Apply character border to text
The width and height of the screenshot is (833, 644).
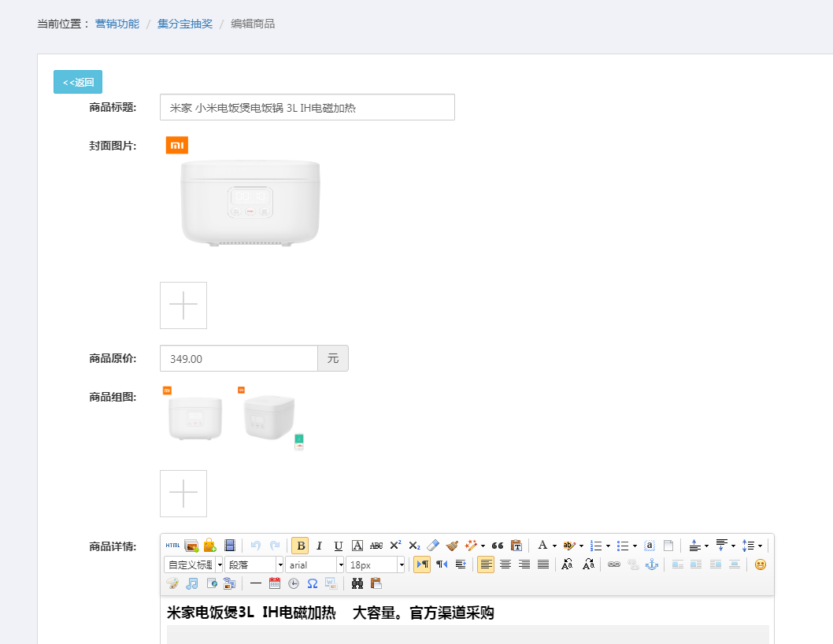pyautogui.click(x=357, y=546)
